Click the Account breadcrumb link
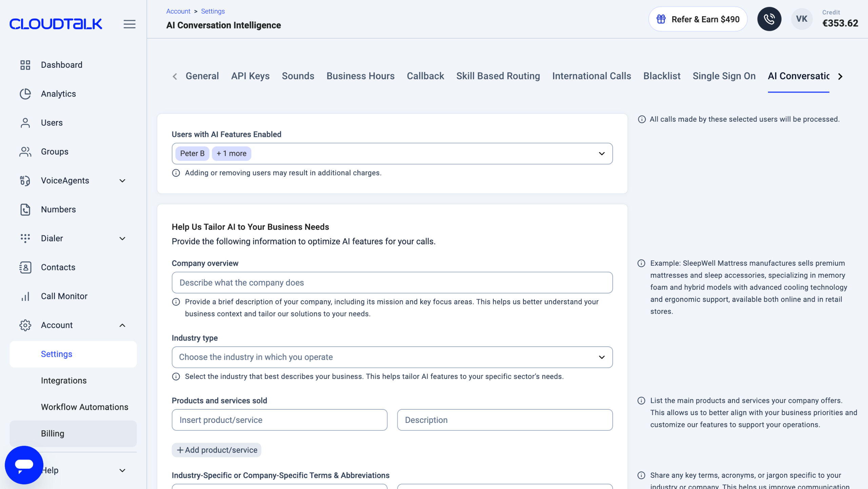 point(178,11)
